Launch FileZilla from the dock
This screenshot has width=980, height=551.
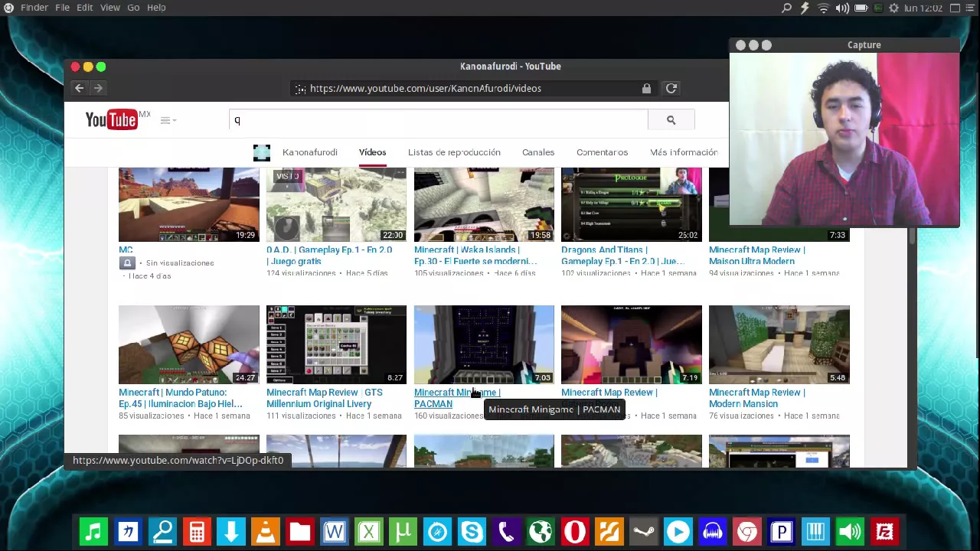884,531
